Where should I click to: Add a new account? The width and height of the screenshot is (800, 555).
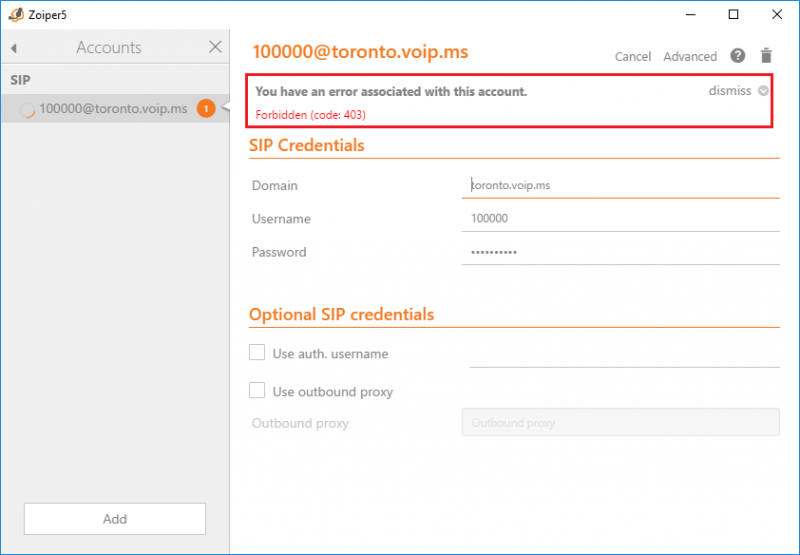click(x=115, y=519)
